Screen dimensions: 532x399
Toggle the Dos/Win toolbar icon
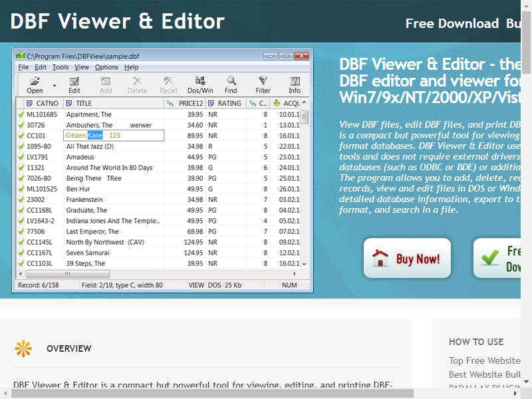pyautogui.click(x=200, y=81)
